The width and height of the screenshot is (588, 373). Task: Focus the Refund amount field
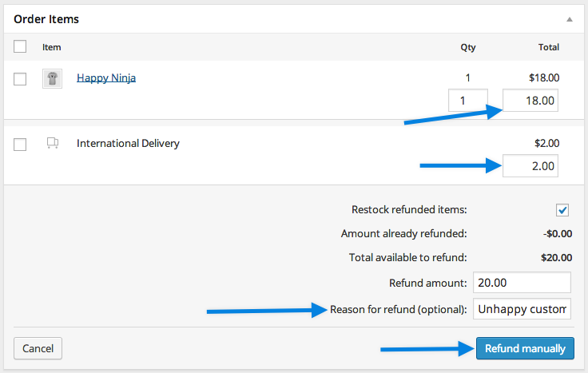coord(522,283)
